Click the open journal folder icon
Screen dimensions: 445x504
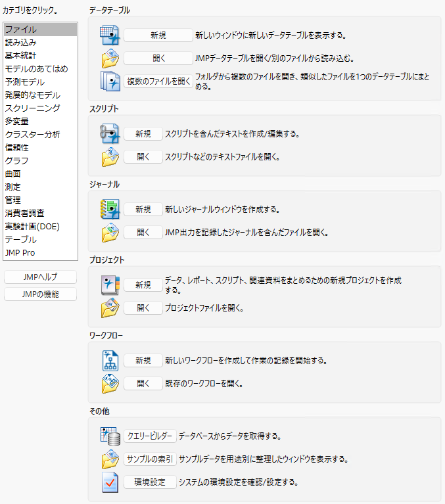click(110, 233)
